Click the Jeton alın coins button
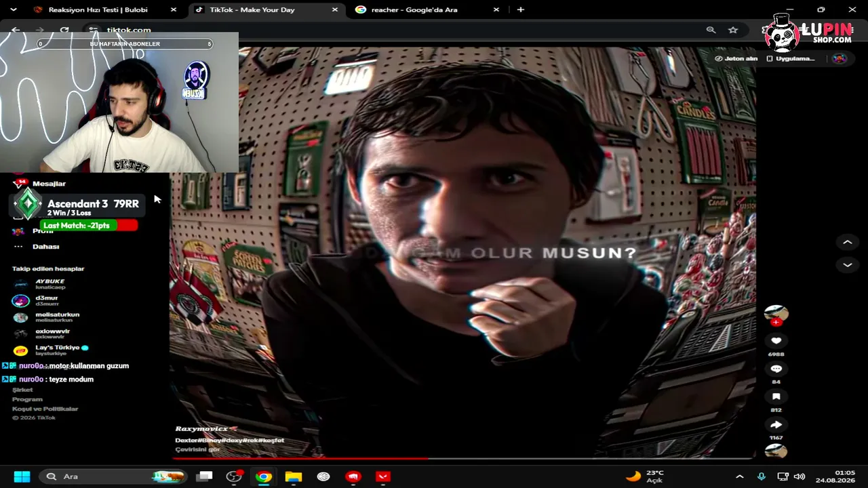Viewport: 868px width, 488px height. 736,58
